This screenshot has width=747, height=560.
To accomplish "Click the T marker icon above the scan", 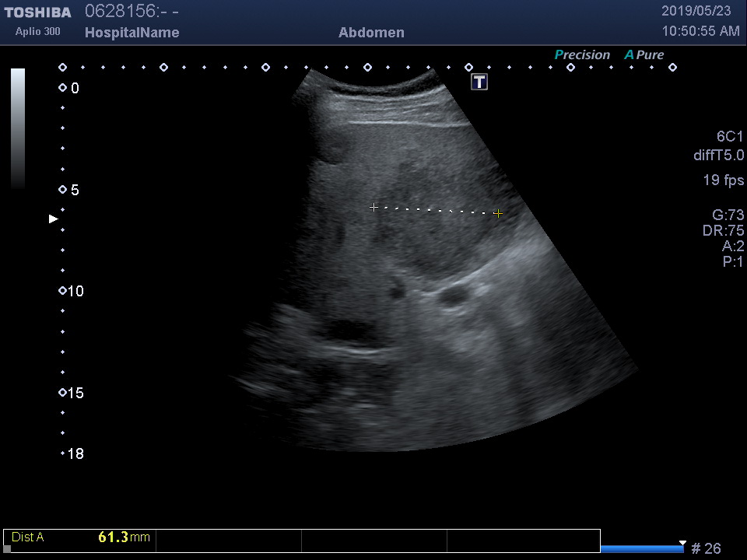I will (x=479, y=82).
